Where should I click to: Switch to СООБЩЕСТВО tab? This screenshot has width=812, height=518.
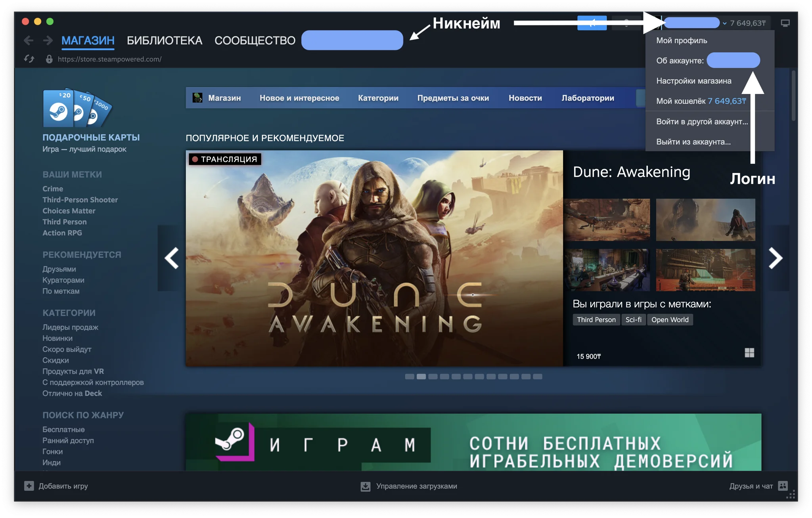(x=255, y=40)
